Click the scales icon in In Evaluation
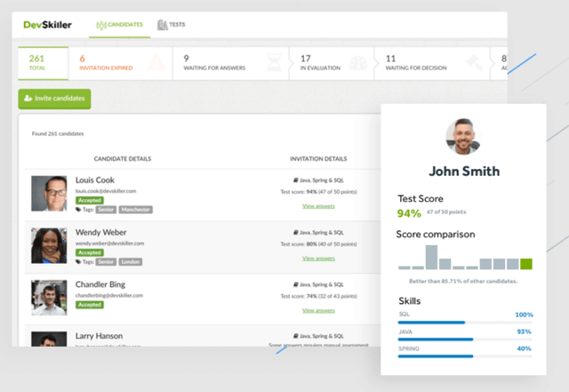This screenshot has width=569, height=392. coord(358,61)
